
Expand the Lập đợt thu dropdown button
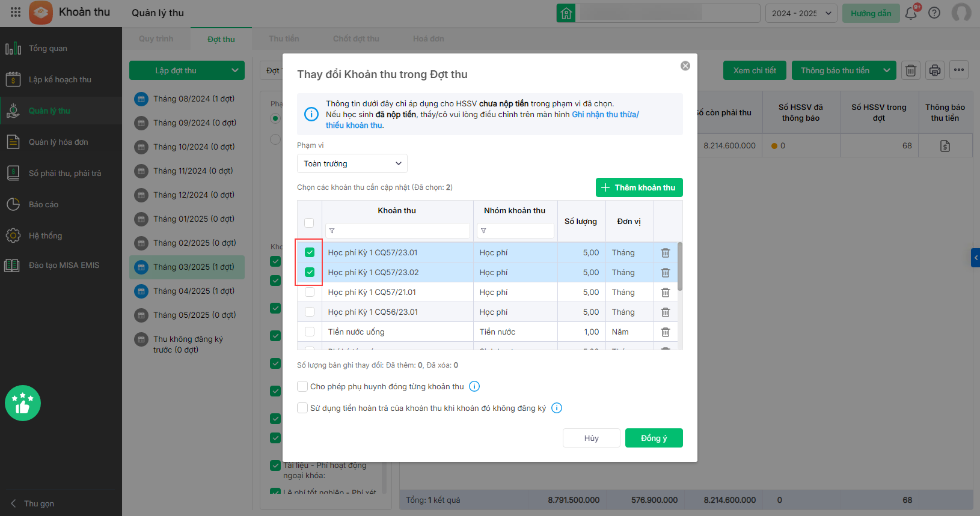tap(234, 70)
